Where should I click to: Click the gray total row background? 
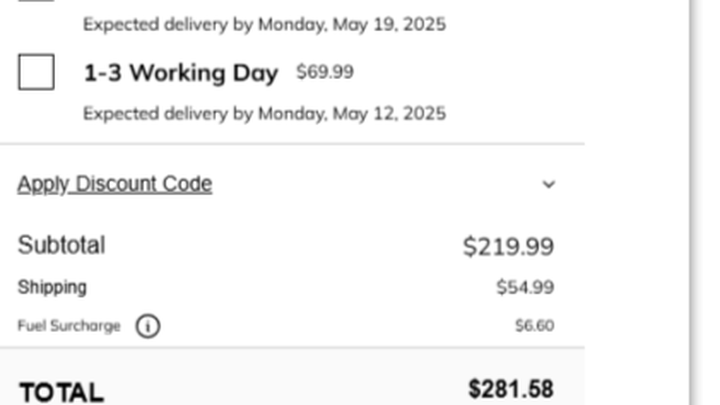[292, 377]
